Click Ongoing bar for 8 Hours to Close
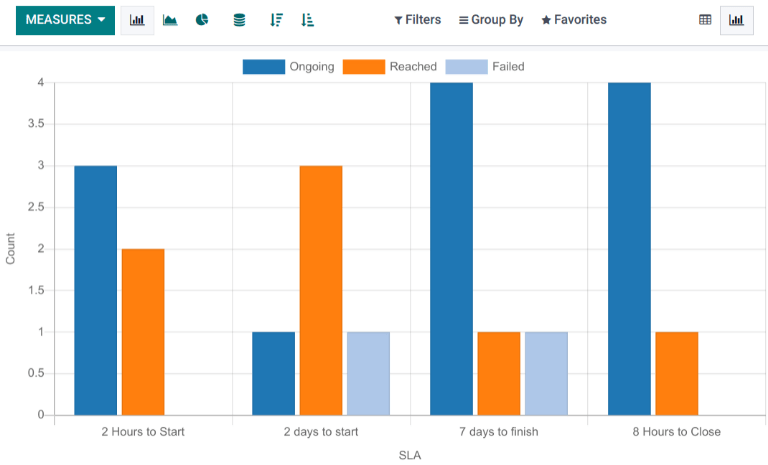 pyautogui.click(x=629, y=249)
